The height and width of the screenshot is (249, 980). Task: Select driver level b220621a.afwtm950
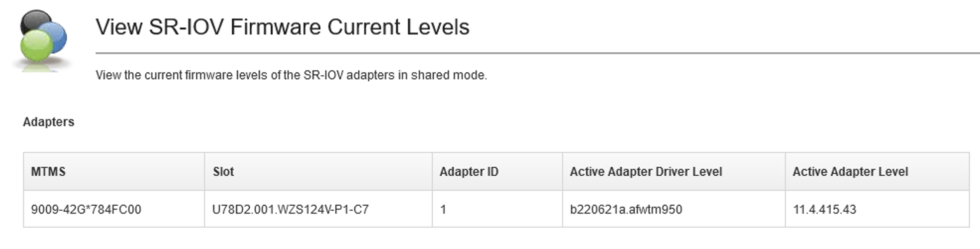626,209
